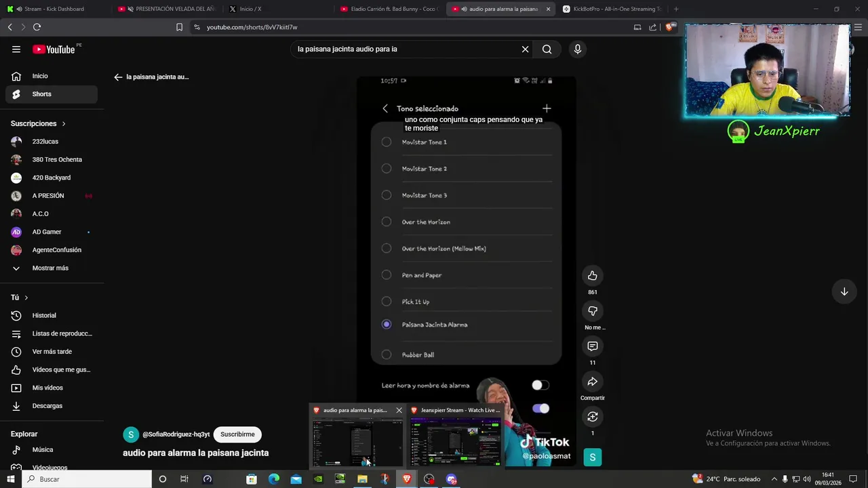
Task: Select the Pen and Paper radio button
Action: click(387, 275)
